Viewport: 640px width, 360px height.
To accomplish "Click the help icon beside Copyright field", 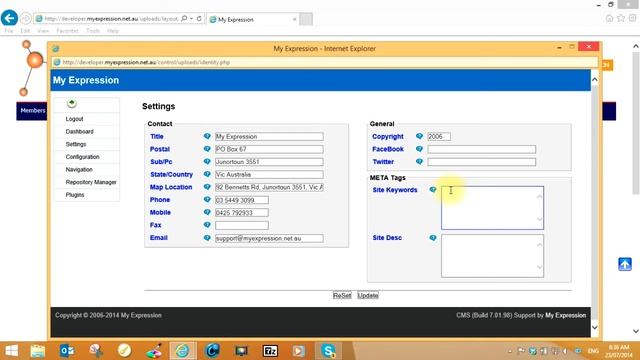I will point(419,136).
